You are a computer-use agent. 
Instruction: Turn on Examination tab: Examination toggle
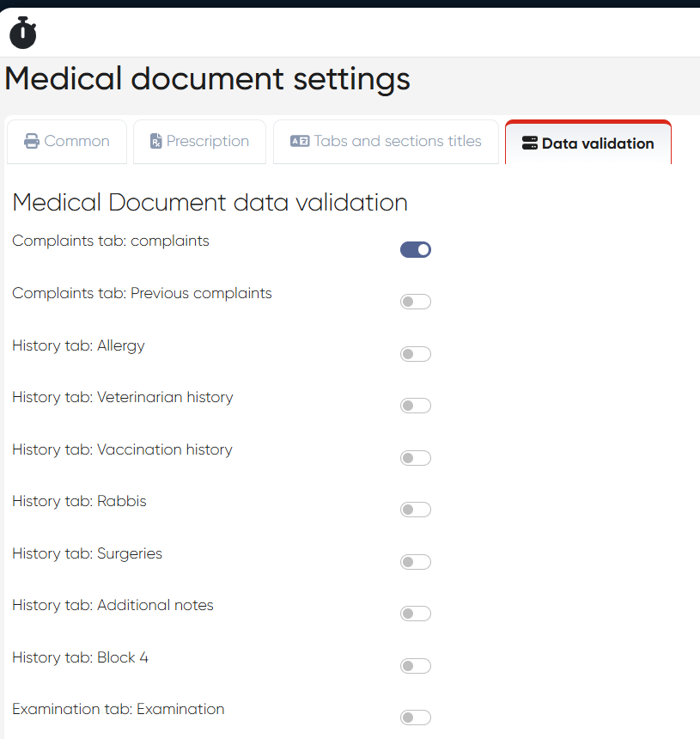click(416, 718)
